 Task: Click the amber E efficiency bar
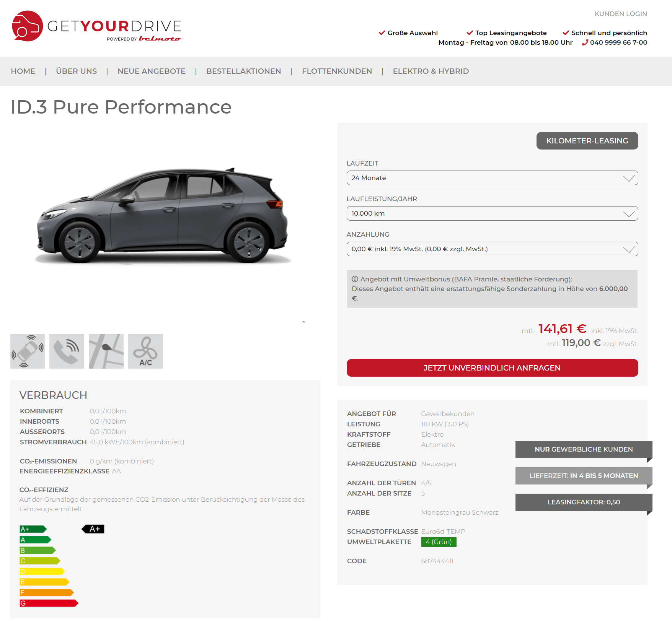coord(44,582)
